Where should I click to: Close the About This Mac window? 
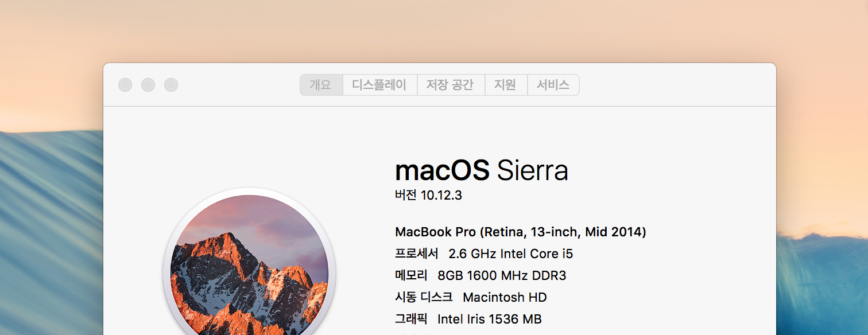(x=125, y=85)
